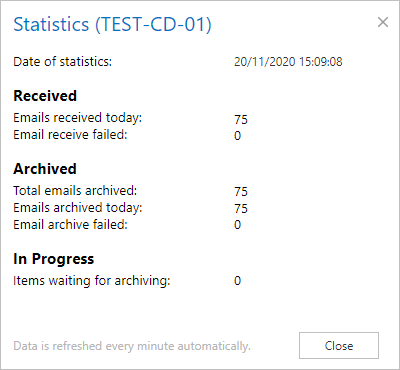
Task: Select the Statistics (TEST-CD-01) title
Action: 112,24
